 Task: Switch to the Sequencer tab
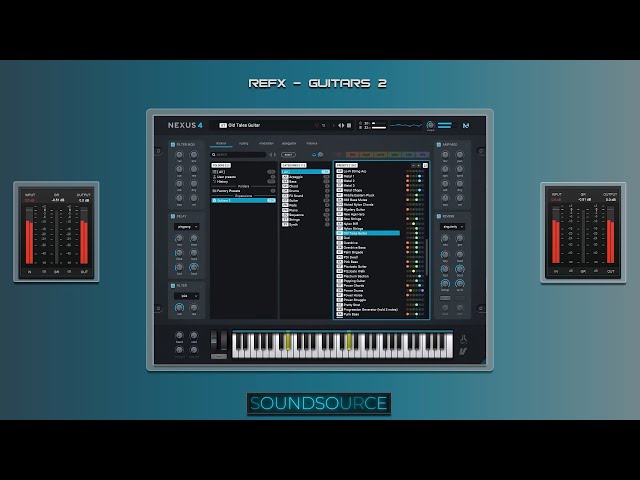(289, 144)
